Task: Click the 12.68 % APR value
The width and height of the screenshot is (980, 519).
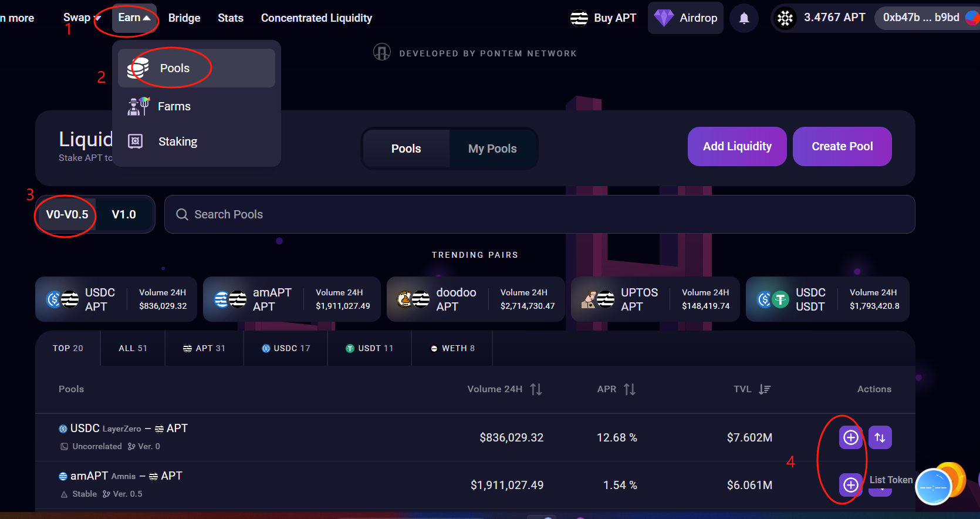Action: tap(617, 437)
